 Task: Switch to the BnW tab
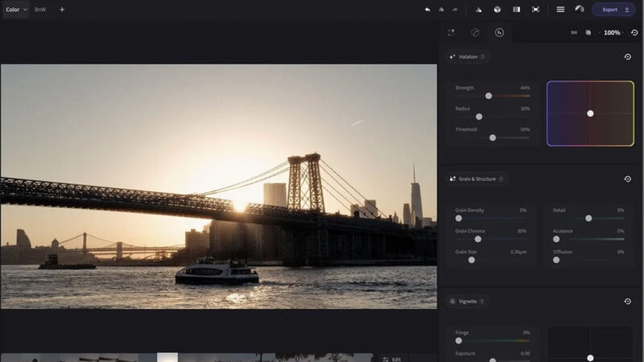coord(40,10)
